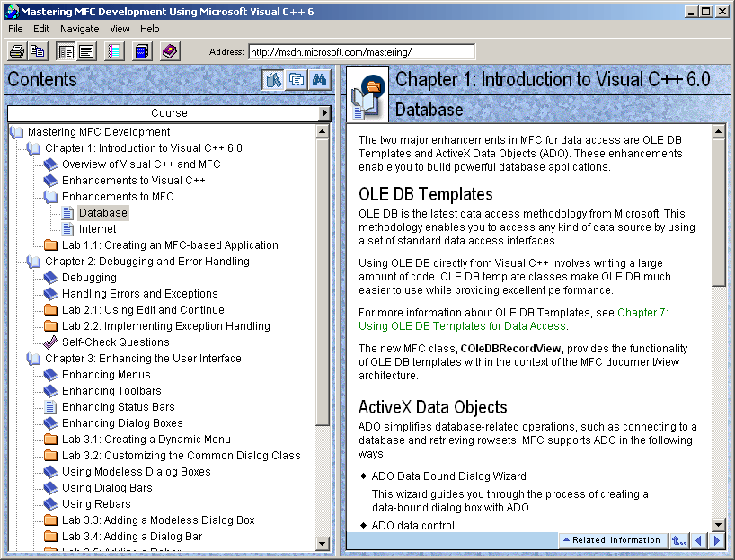Click the Self-Check Questions checkmark icon
Image resolution: width=735 pixels, height=560 pixels.
click(50, 342)
